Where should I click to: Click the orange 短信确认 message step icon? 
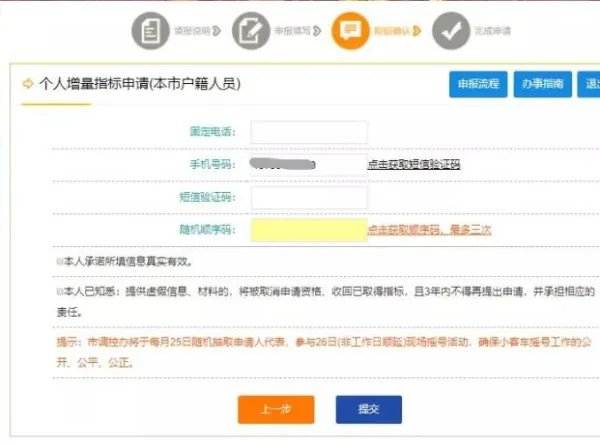tap(351, 31)
